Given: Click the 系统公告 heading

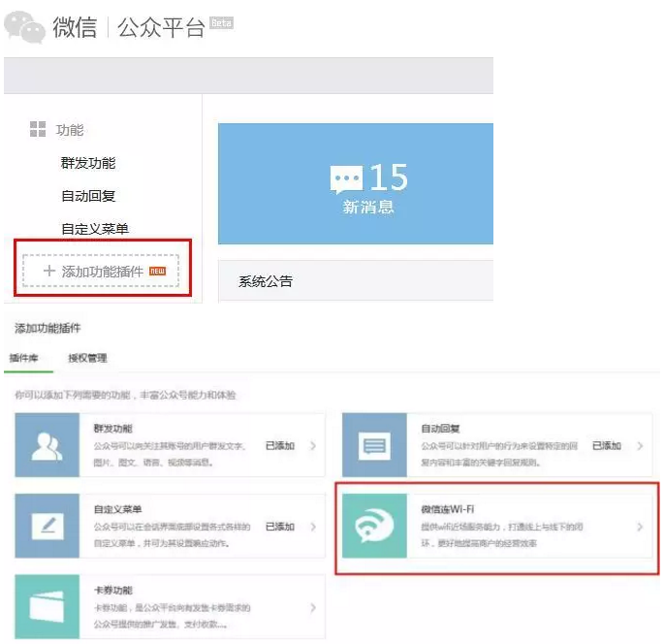Looking at the screenshot, I should (266, 281).
